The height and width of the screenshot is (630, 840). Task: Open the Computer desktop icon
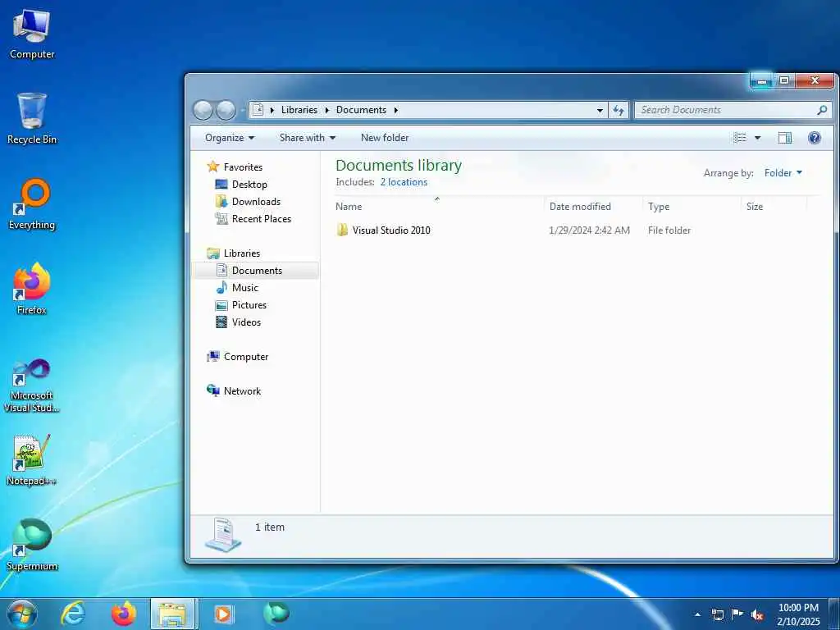(x=32, y=34)
